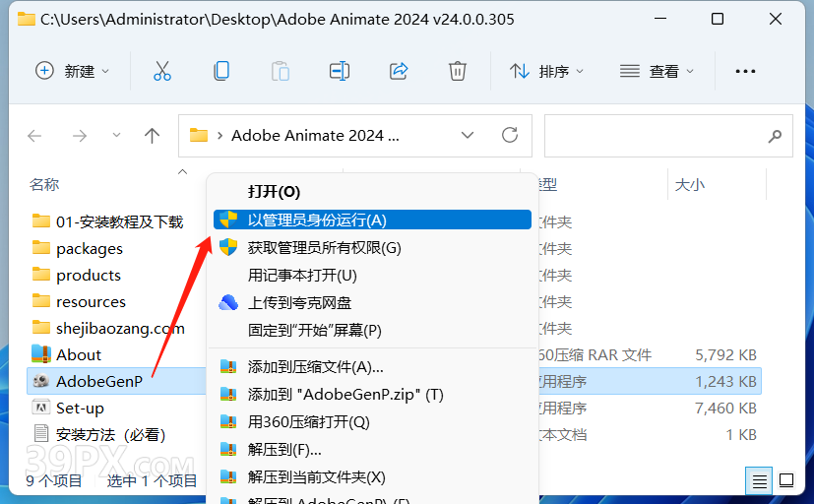814x504 pixels.
Task: Choose 用记事本打开(U) from menu
Action: (372, 275)
